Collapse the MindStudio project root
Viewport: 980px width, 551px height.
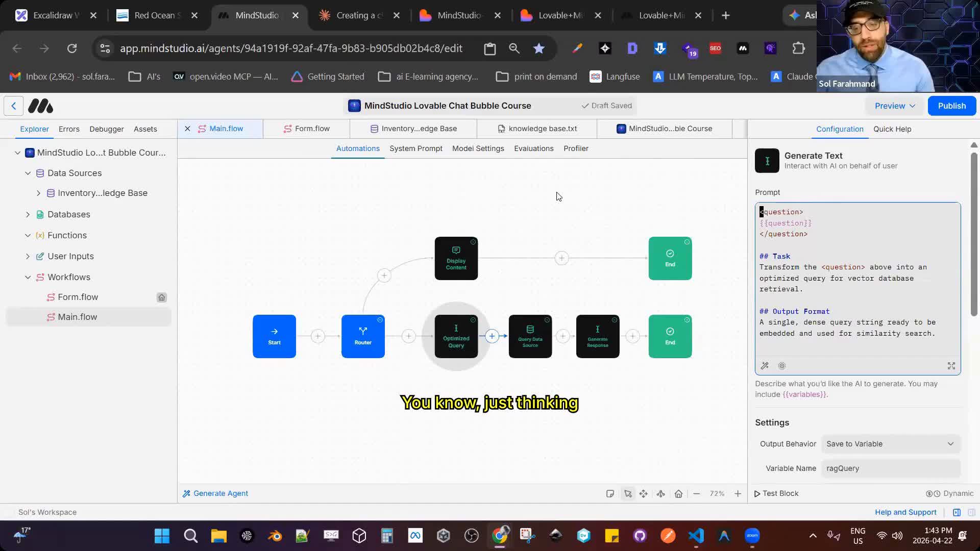coord(17,153)
